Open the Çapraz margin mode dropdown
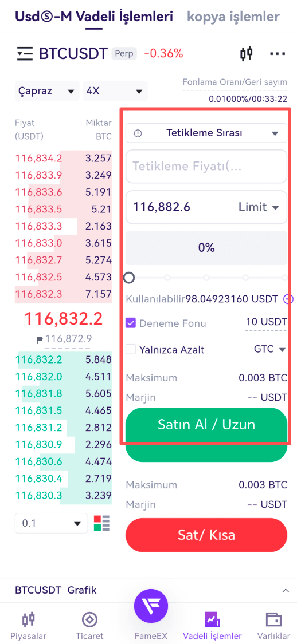 click(x=47, y=91)
